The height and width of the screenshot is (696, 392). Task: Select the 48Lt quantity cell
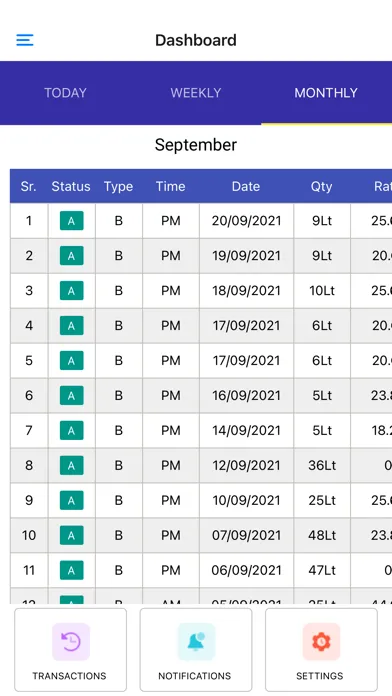click(x=322, y=535)
